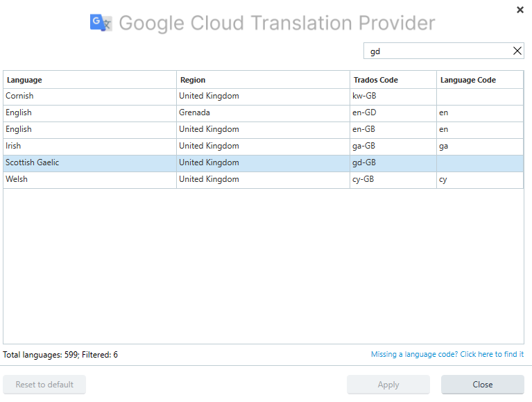Select the Welsh language row
This screenshot has width=532, height=402.
[x=89, y=179]
